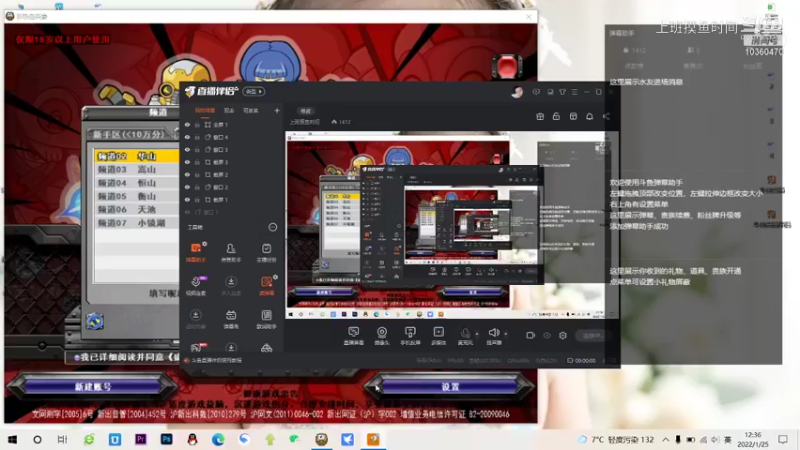Open Photoshop from the taskbar
Image resolution: width=800 pixels, height=450 pixels.
click(x=166, y=439)
